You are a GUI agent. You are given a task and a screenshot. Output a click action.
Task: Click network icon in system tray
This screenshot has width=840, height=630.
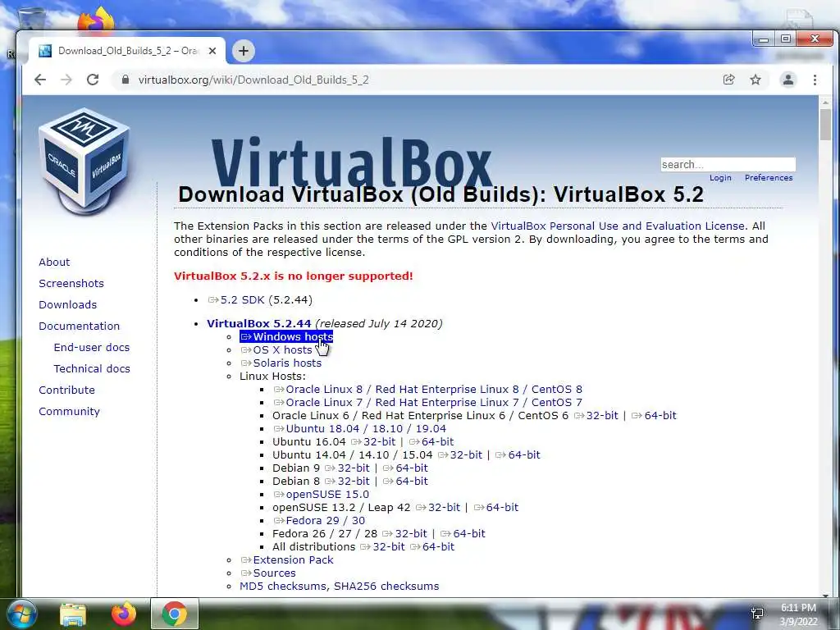coord(757,614)
